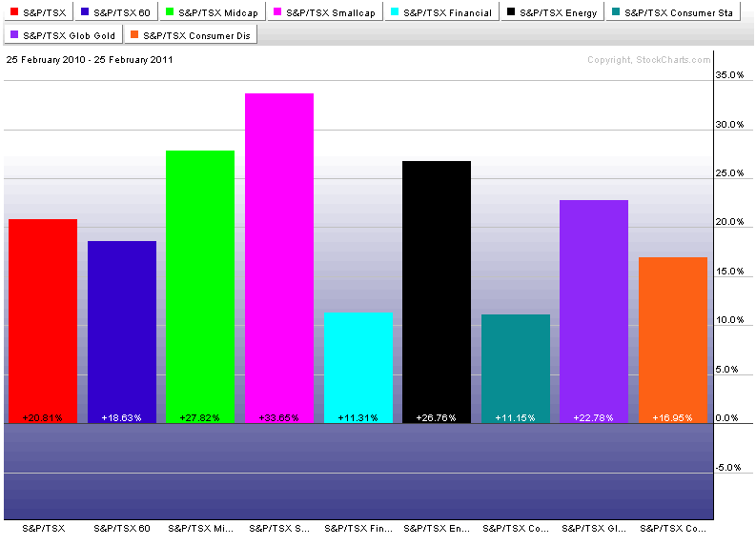Toggle the S&P/TSX 60 legend tab
This screenshot has width=756, height=545.
click(x=118, y=13)
